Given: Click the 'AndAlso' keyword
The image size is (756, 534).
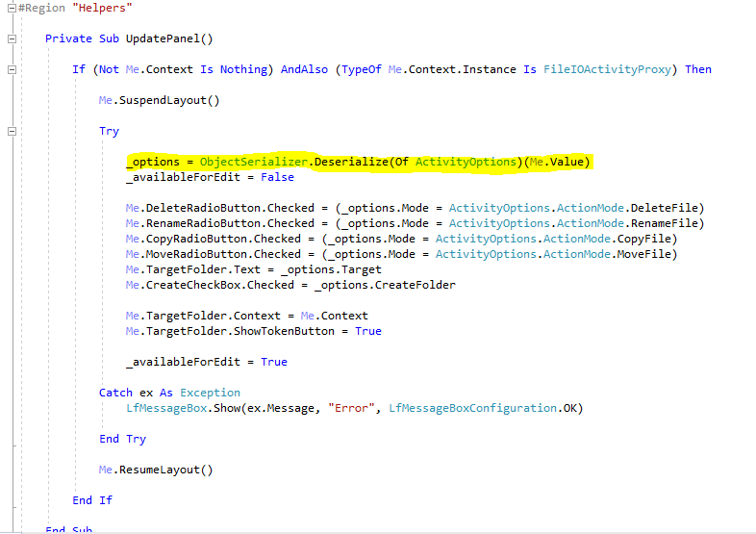Looking at the screenshot, I should coord(304,69).
